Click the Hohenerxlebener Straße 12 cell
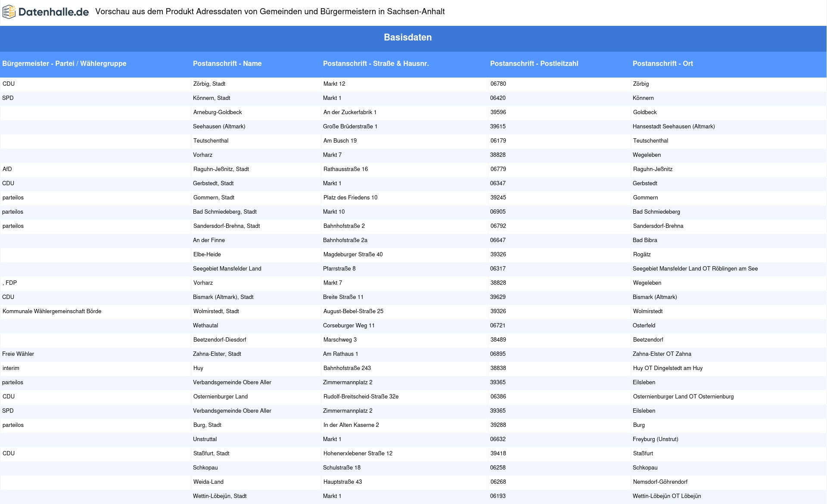The image size is (827, 504). [x=358, y=454]
